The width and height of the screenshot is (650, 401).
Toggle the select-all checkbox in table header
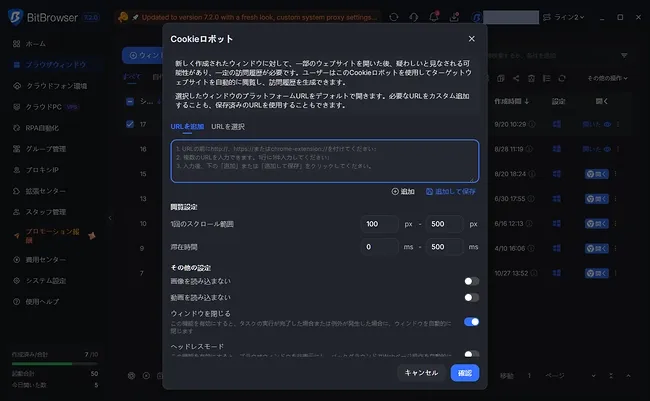pos(130,102)
